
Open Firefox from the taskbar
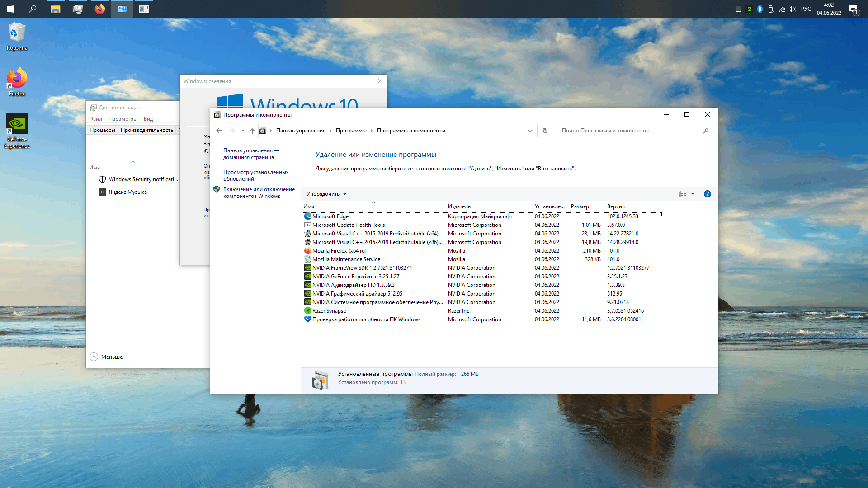point(100,9)
